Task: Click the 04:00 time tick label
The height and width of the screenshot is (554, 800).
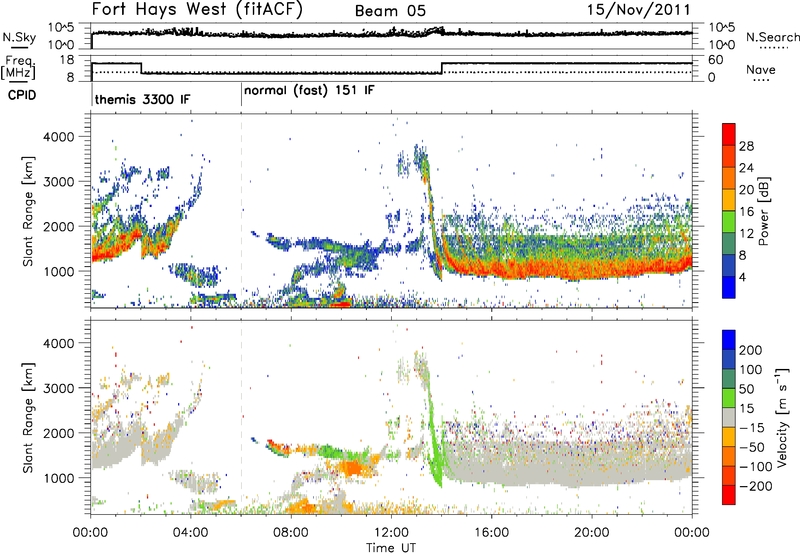Action: (x=190, y=533)
